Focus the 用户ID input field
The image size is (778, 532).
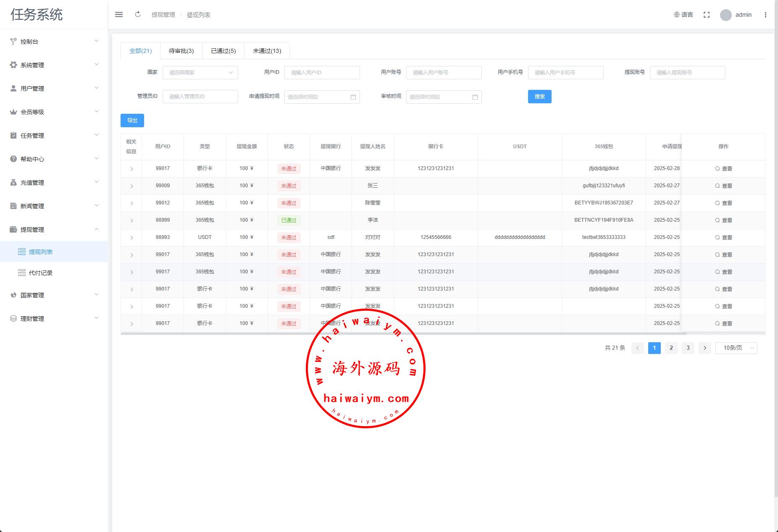tap(322, 73)
